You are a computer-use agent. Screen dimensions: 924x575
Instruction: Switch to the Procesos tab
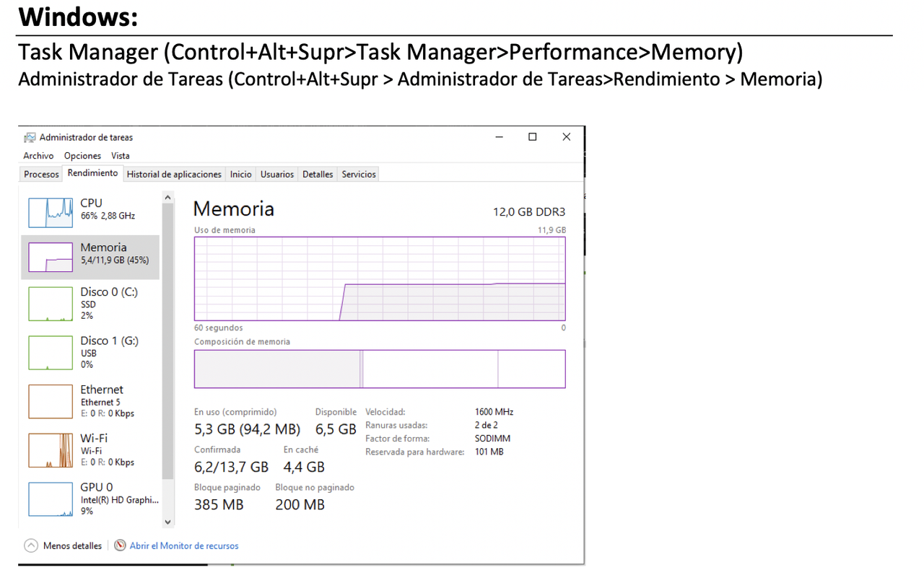41,174
